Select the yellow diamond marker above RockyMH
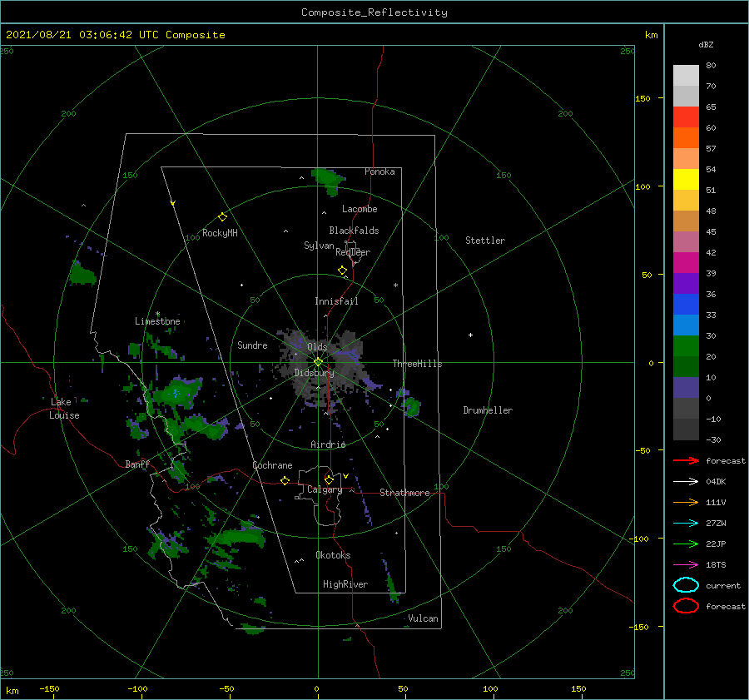Viewport: 749px width, 700px height. click(x=222, y=217)
